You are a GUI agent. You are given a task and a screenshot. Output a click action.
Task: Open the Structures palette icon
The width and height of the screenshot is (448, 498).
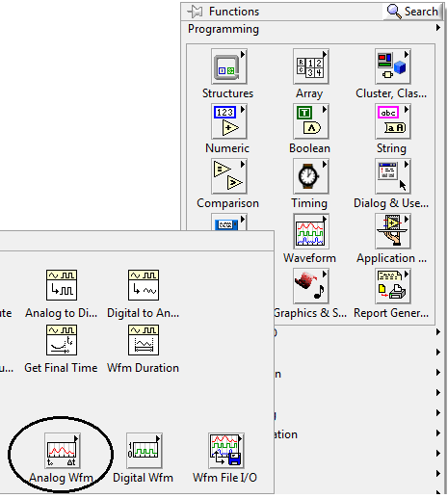(x=229, y=66)
